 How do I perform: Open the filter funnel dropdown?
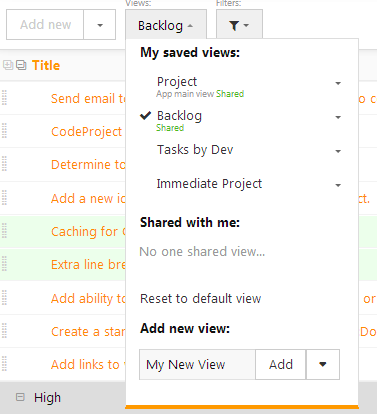[239, 25]
